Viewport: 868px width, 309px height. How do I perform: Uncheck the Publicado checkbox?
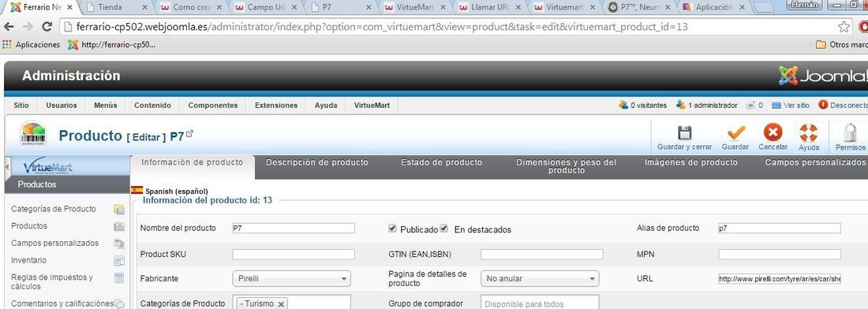pos(392,229)
